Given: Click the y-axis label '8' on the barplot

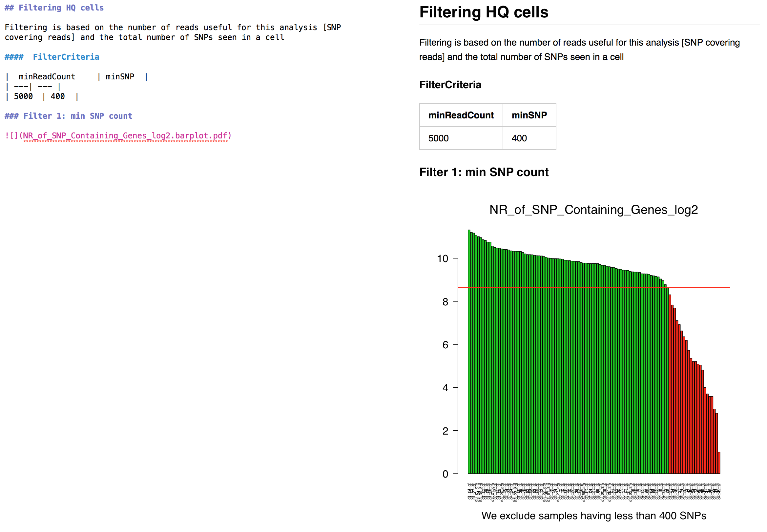Looking at the screenshot, I should (445, 302).
